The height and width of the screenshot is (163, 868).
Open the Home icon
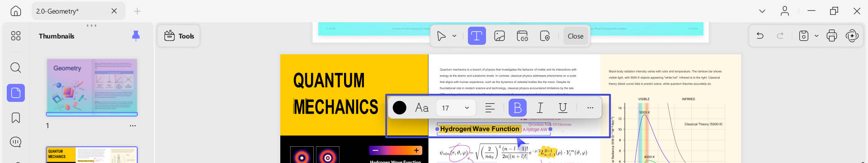click(x=16, y=11)
